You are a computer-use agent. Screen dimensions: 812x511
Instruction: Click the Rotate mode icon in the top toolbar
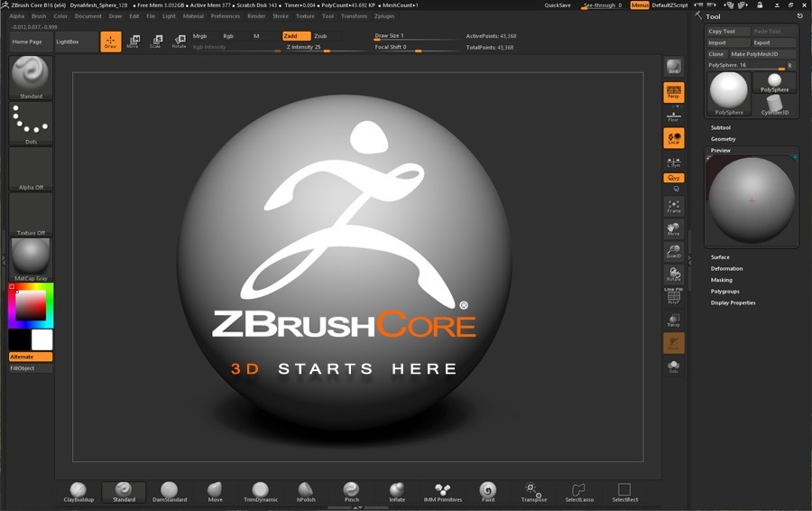coord(179,42)
